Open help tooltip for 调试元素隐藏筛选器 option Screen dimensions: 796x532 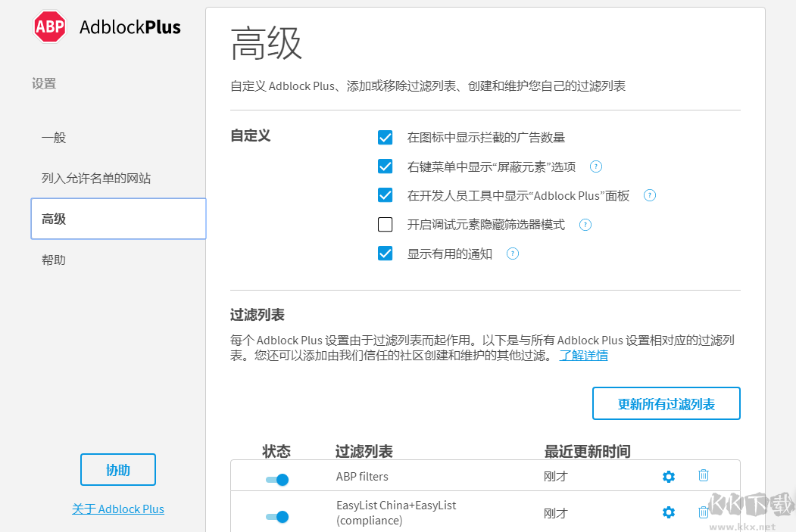(x=585, y=225)
